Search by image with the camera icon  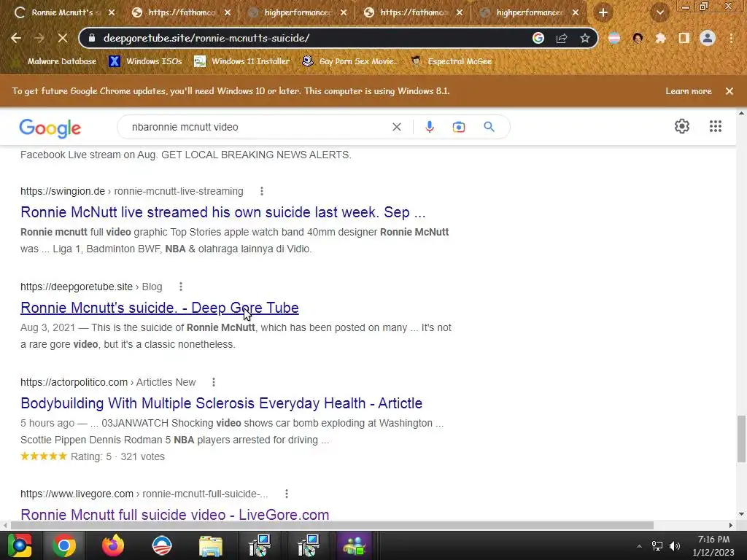tap(459, 127)
